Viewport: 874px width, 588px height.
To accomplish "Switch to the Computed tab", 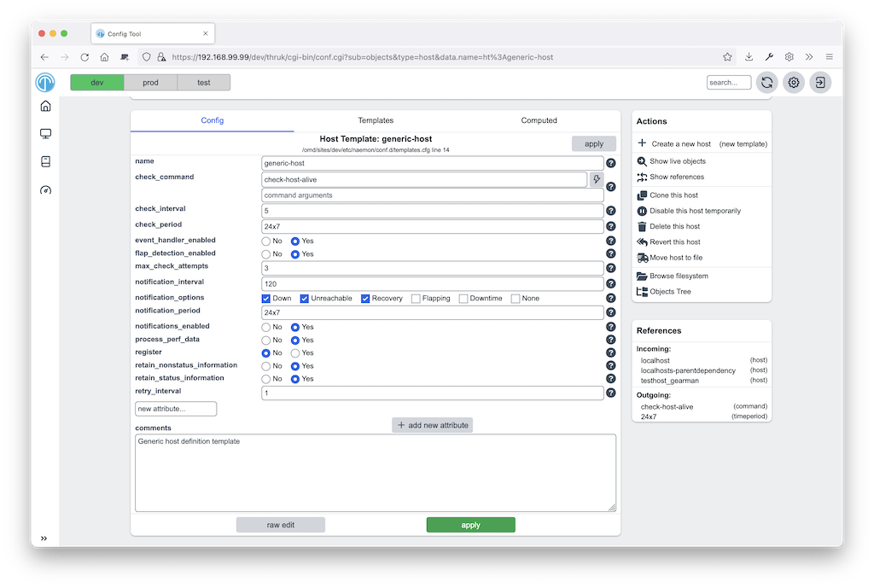I will tap(539, 120).
